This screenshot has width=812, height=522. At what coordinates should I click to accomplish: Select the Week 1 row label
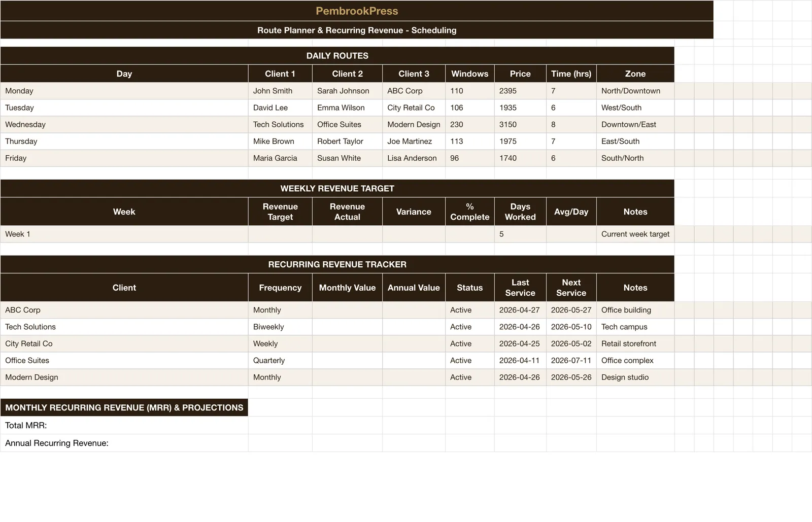124,234
